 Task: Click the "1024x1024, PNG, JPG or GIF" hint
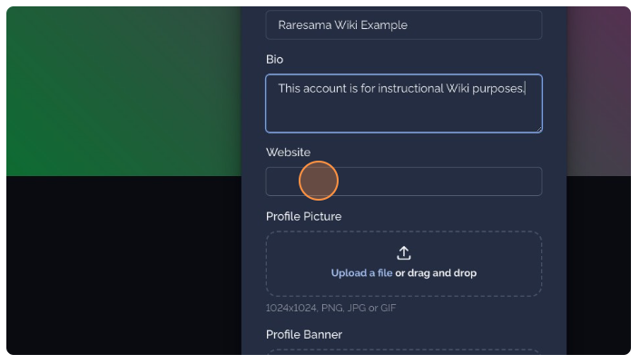point(331,308)
